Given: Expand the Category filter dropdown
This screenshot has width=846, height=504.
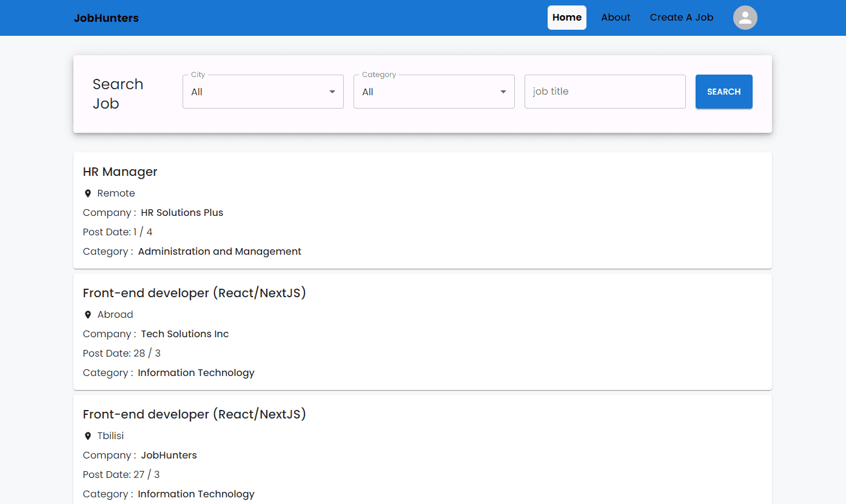Looking at the screenshot, I should (x=502, y=92).
